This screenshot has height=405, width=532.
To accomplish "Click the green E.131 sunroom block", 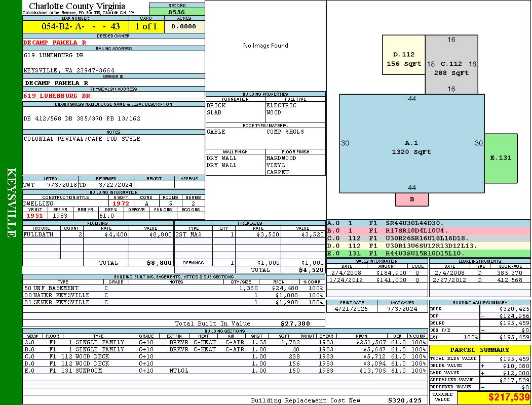I will (501, 158).
